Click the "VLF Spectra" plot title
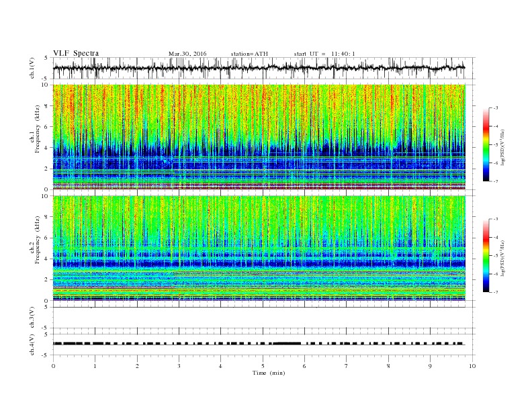This screenshot has height=411, width=532. [76, 53]
